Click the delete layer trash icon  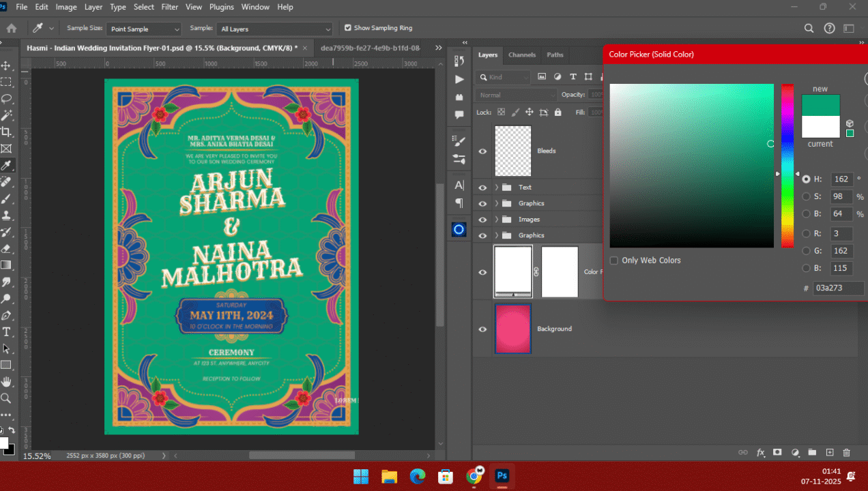pyautogui.click(x=846, y=452)
